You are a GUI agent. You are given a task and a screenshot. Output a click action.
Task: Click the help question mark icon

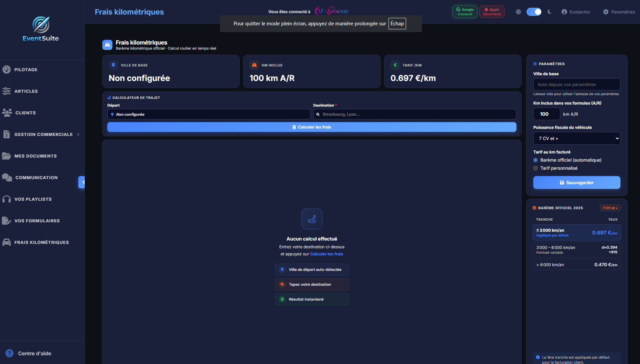(9, 353)
